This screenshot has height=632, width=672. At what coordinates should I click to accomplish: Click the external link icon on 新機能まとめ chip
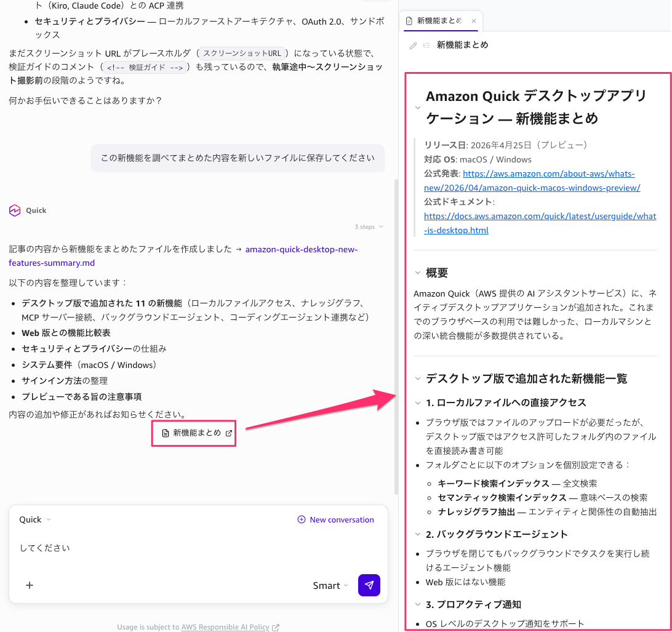[x=229, y=433]
